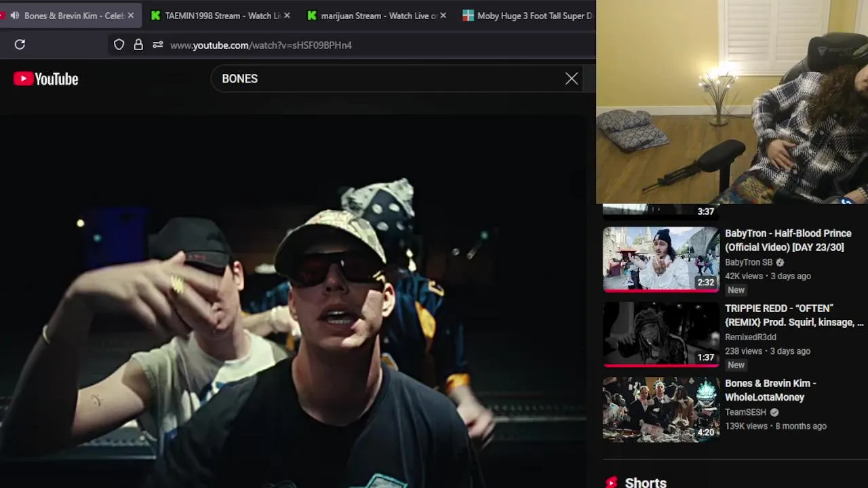Open verified badge next to TeamSESH

(x=774, y=412)
